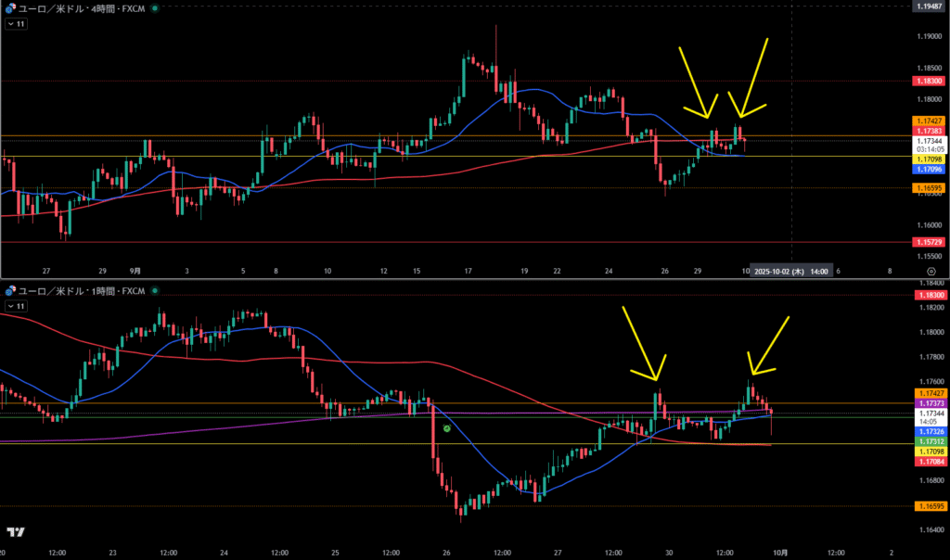
Task: Select the purple 1.17373 price label
Action: 930,404
